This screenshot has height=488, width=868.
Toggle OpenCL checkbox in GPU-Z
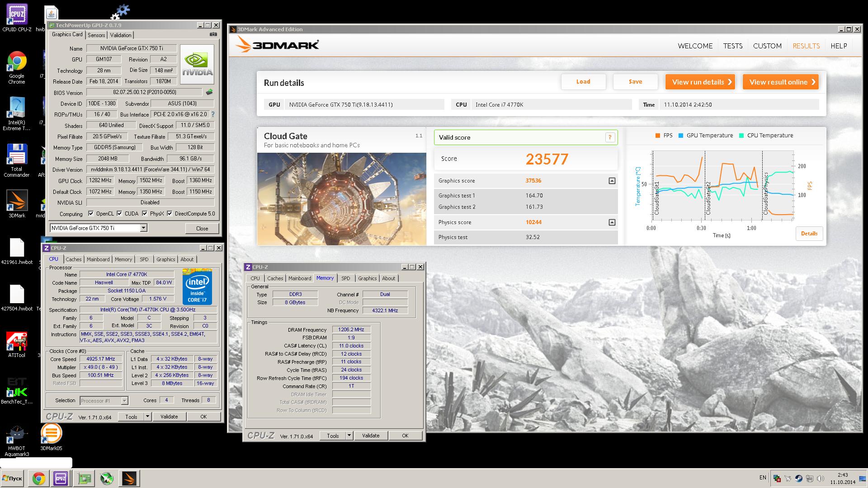(x=91, y=214)
